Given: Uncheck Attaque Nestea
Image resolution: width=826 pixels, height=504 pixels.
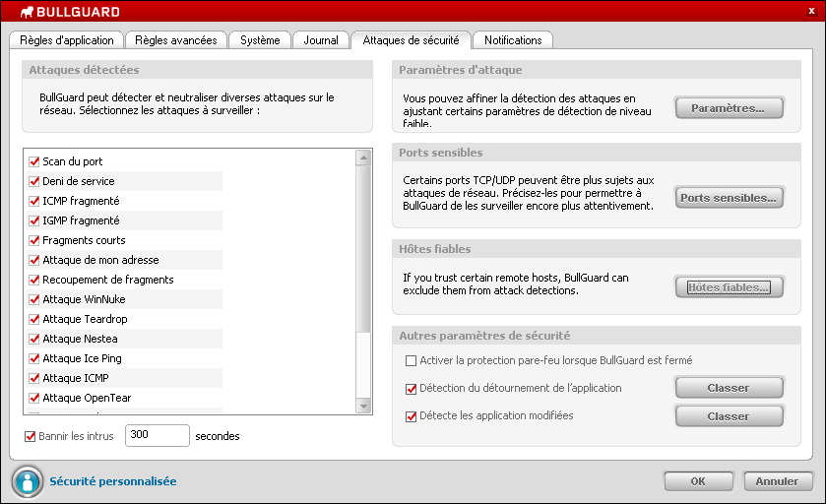Looking at the screenshot, I should coord(34,340).
